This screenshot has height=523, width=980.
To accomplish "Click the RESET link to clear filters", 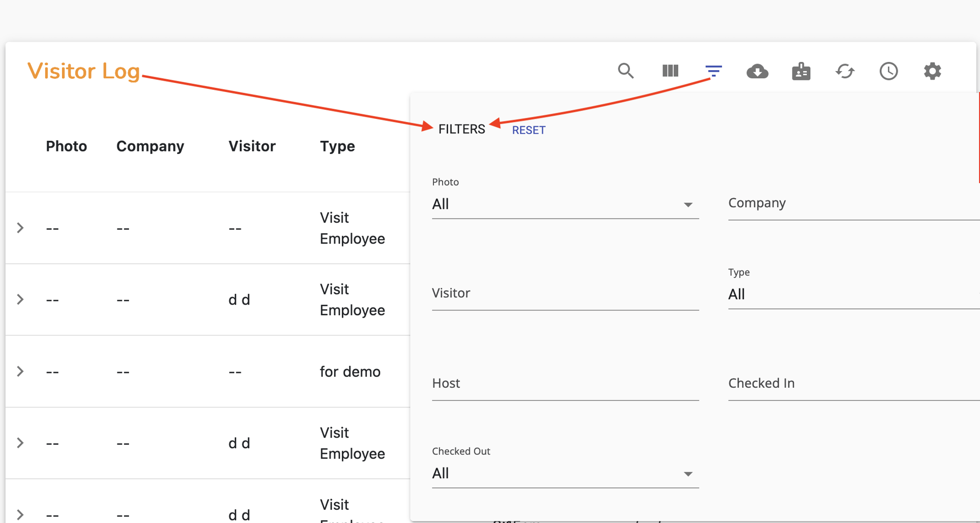I will pyautogui.click(x=528, y=130).
